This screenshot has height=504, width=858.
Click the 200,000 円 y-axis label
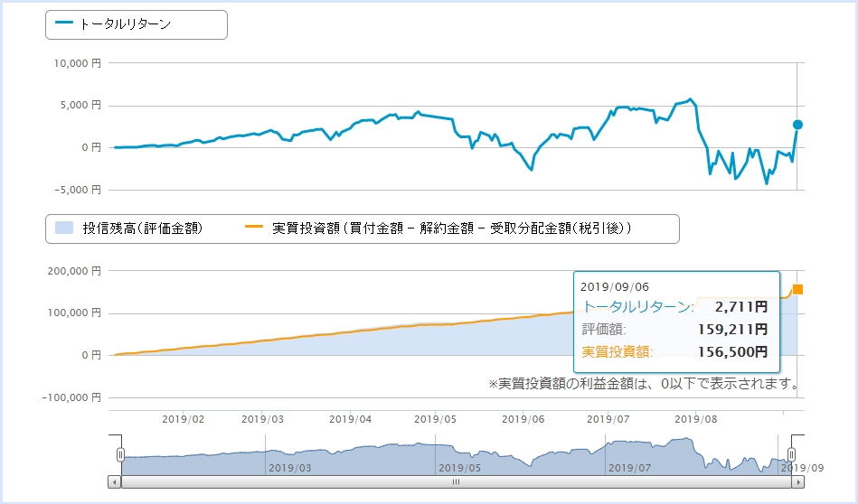(x=74, y=271)
